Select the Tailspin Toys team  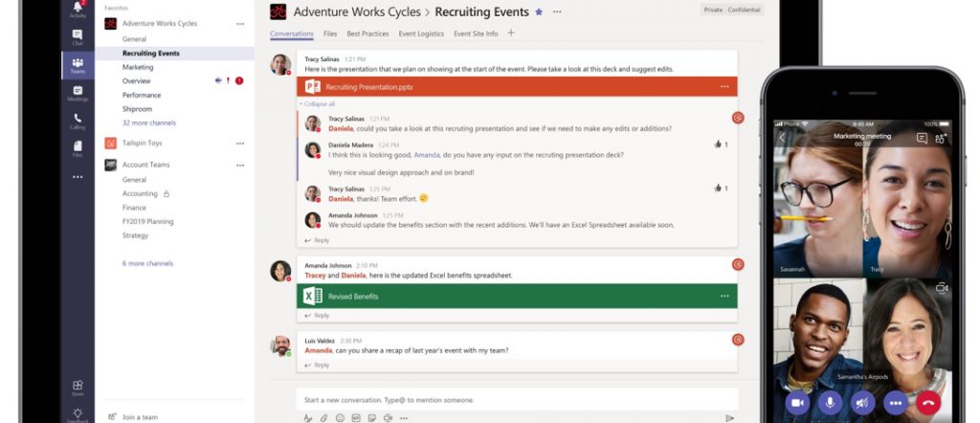pyautogui.click(x=142, y=144)
